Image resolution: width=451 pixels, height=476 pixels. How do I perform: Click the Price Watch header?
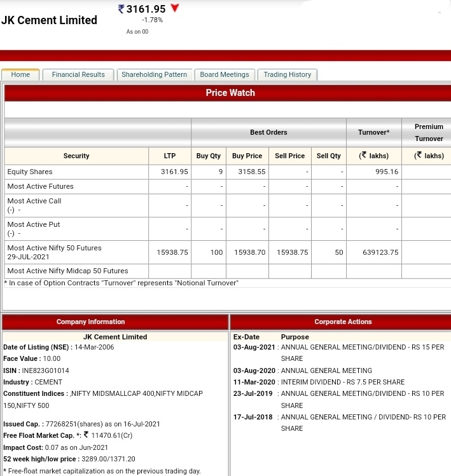[230, 93]
